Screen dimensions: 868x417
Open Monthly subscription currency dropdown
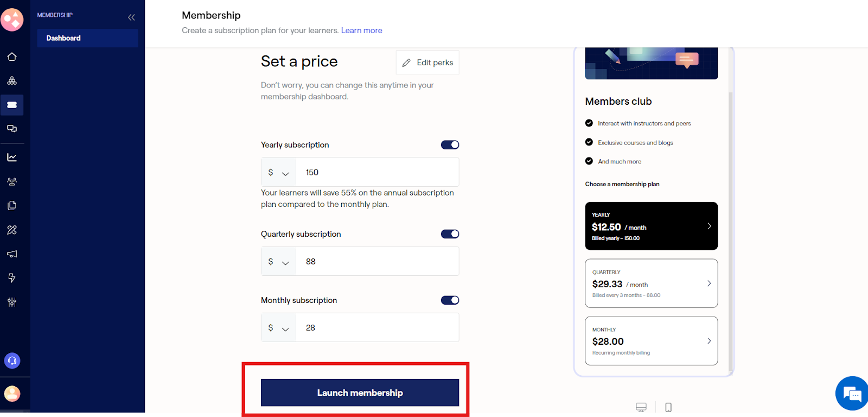tap(278, 328)
